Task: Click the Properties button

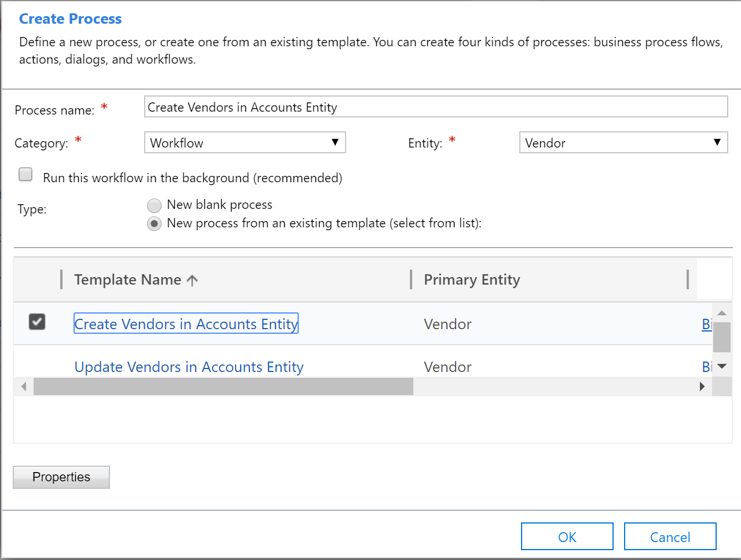Action: [61, 477]
